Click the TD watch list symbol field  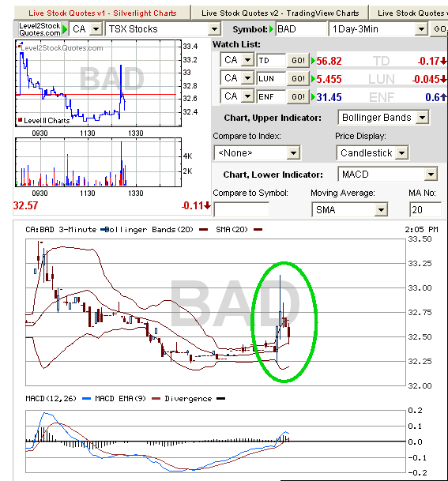(271, 60)
